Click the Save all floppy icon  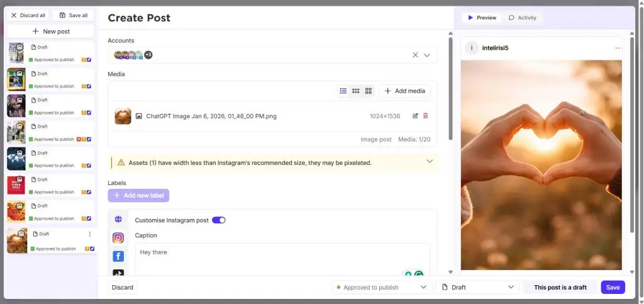(62, 15)
